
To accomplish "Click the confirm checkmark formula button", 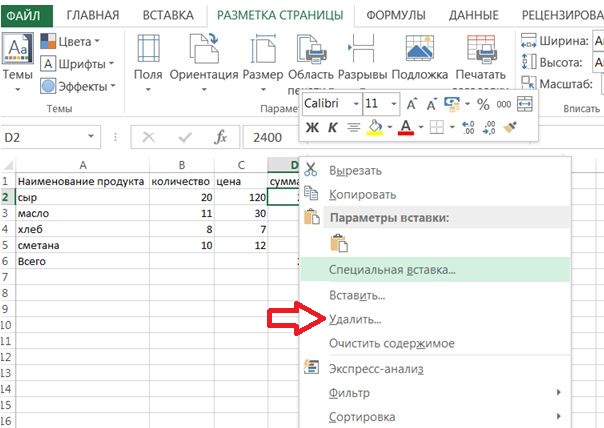I will [185, 137].
